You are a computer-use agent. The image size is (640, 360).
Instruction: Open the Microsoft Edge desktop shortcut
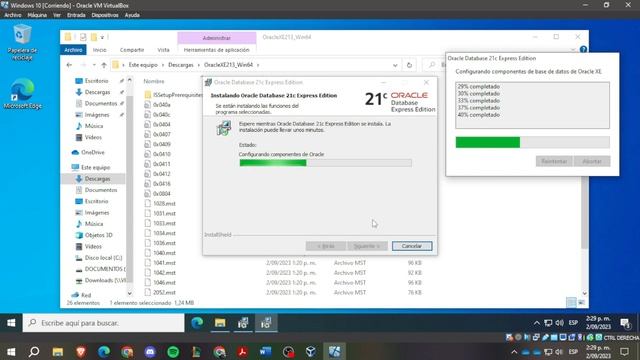tap(22, 93)
